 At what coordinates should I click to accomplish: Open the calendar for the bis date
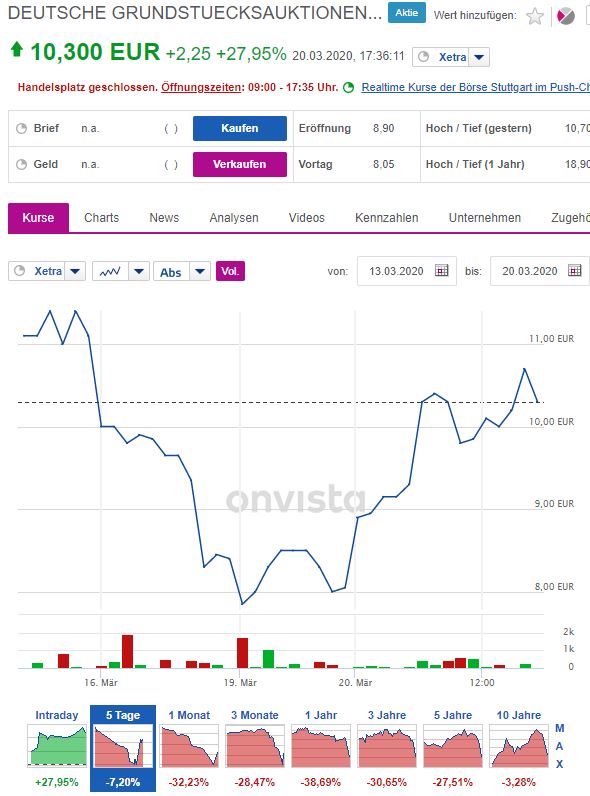point(575,271)
